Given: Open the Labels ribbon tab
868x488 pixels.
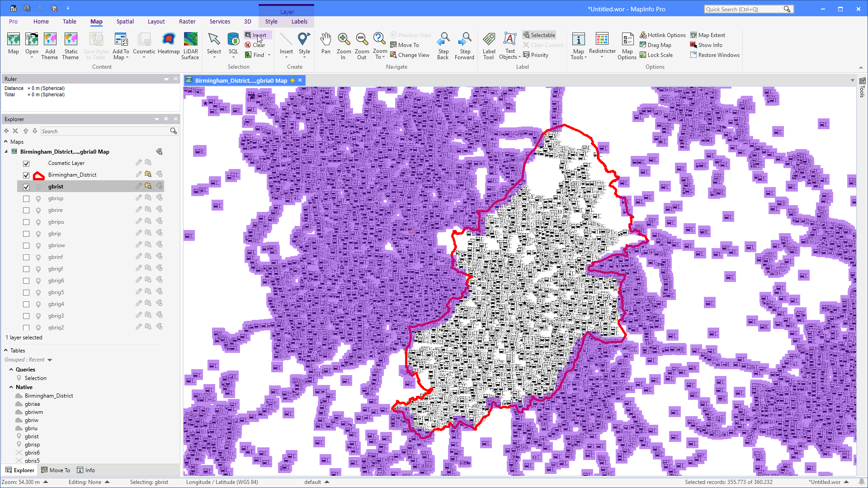Looking at the screenshot, I should click(x=299, y=21).
